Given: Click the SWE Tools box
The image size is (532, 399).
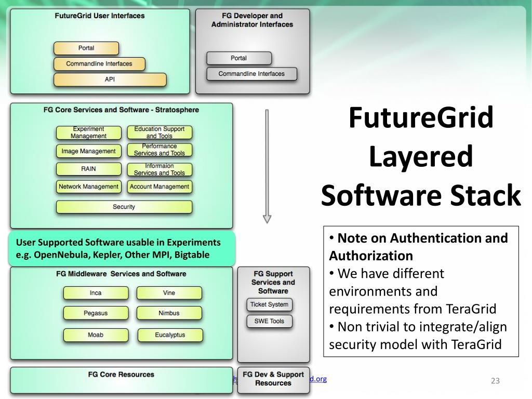Looking at the screenshot, I should click(x=270, y=321).
